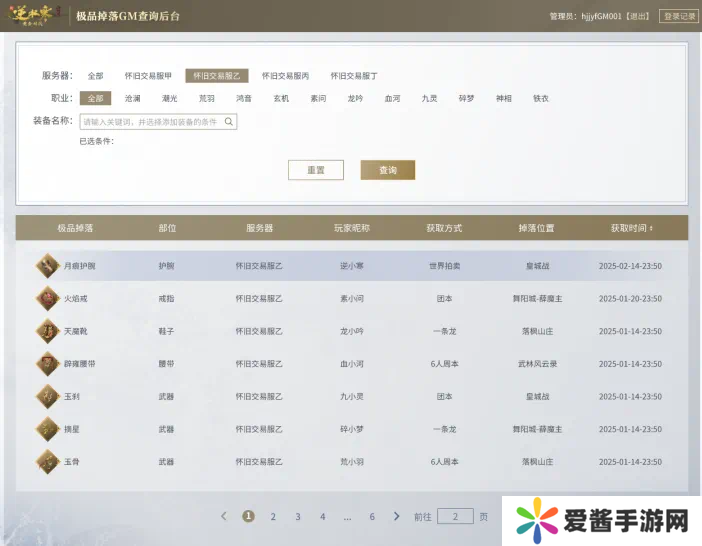Click the 服务器 column header

tap(260, 228)
